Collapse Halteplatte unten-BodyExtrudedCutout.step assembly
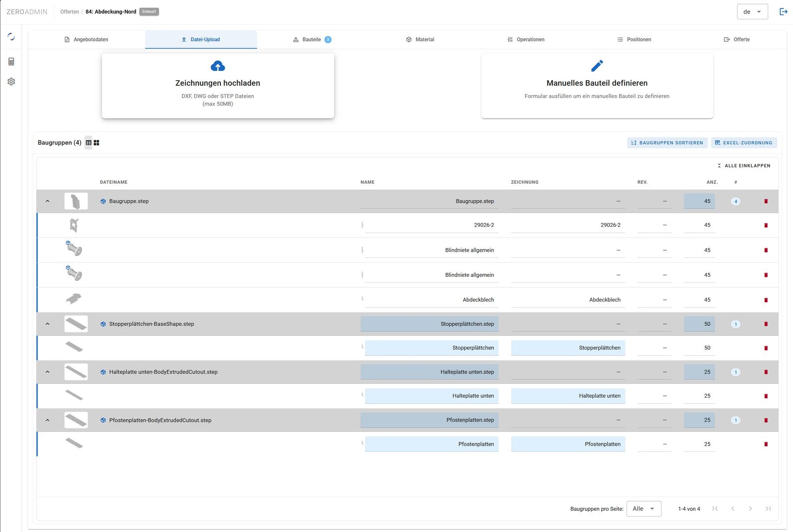The image size is (793, 532). (x=48, y=372)
